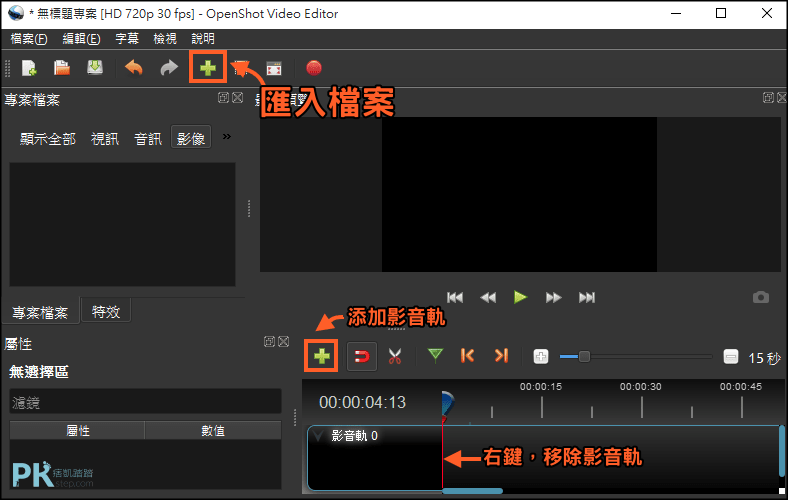Click the playhead marker on timeline
Image resolution: width=788 pixels, height=500 pixels.
pos(447,406)
